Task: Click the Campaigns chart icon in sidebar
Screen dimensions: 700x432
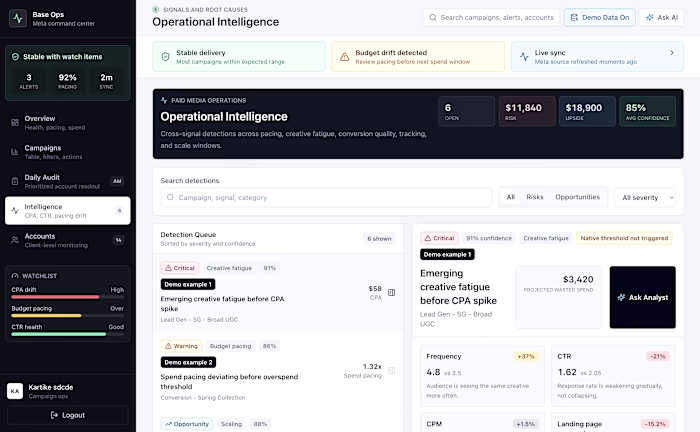Action: (15, 152)
